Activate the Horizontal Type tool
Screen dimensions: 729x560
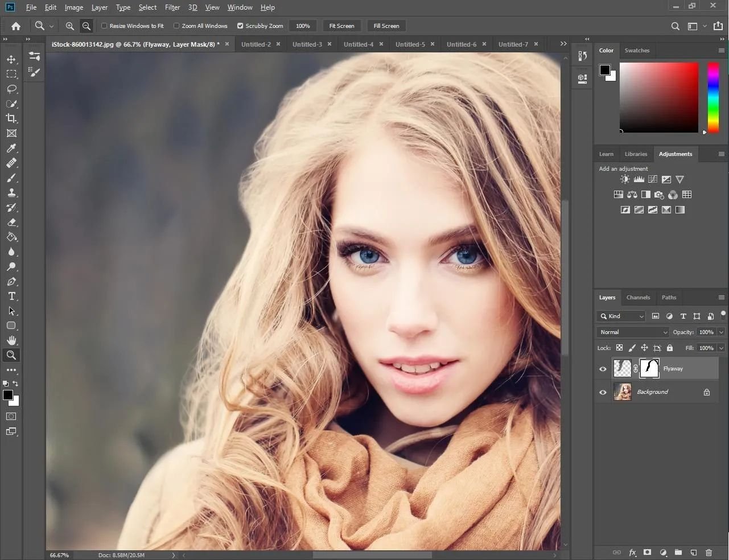(11, 297)
